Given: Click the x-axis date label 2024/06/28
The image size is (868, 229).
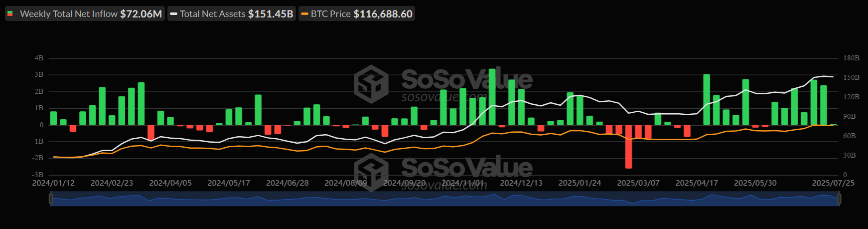Looking at the screenshot, I should pos(287,183).
